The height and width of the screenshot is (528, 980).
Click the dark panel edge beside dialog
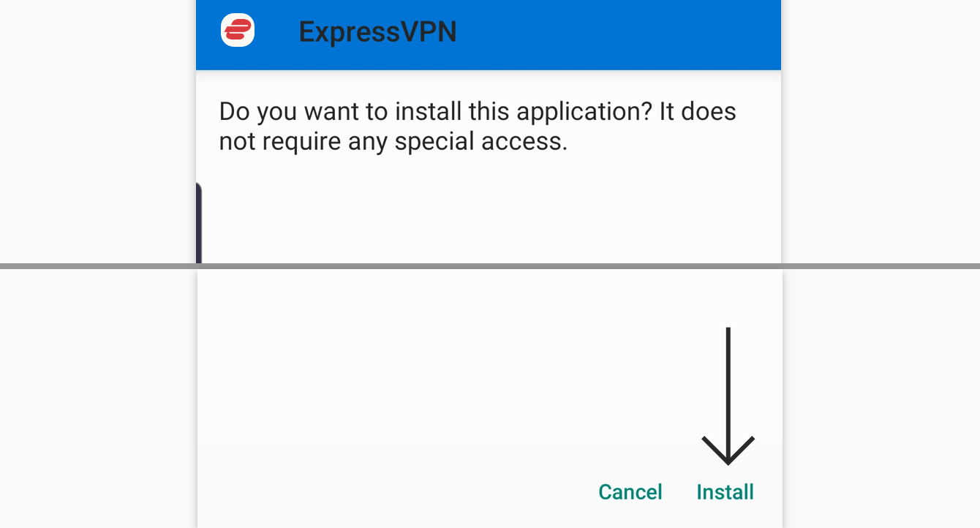pos(198,223)
